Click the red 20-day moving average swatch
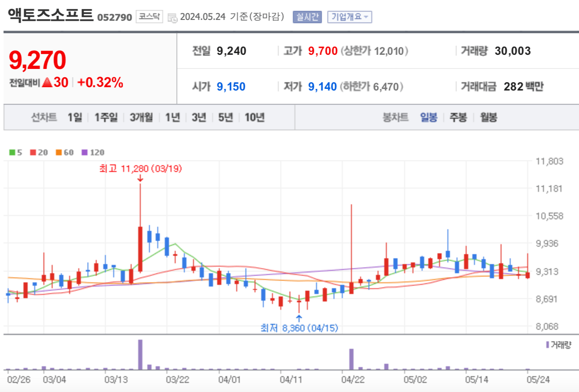Screen dimensions: 579x392 [x=33, y=152]
